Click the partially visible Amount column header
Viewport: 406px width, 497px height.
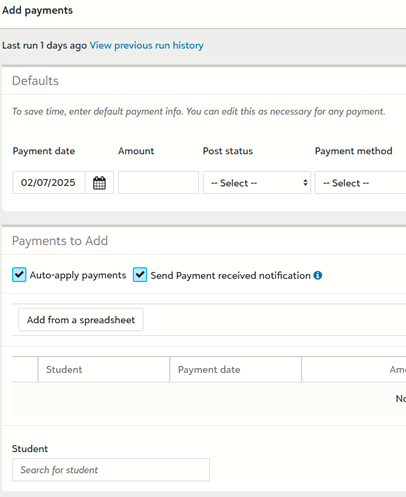[354, 369]
